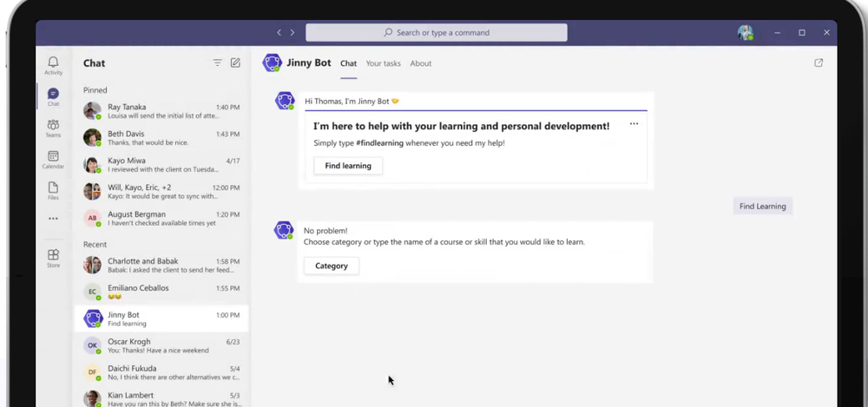Screen dimensions: 868x407
Task: Open Oscar Krogh conversation
Action: tap(161, 345)
